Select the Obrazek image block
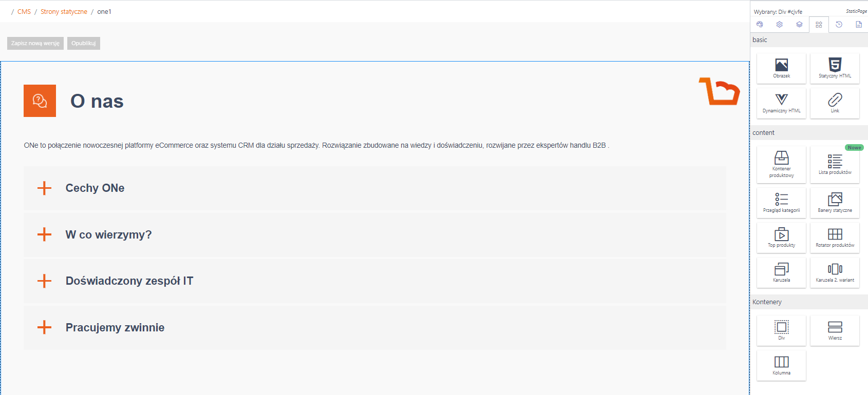Image resolution: width=868 pixels, height=395 pixels. [x=781, y=68]
